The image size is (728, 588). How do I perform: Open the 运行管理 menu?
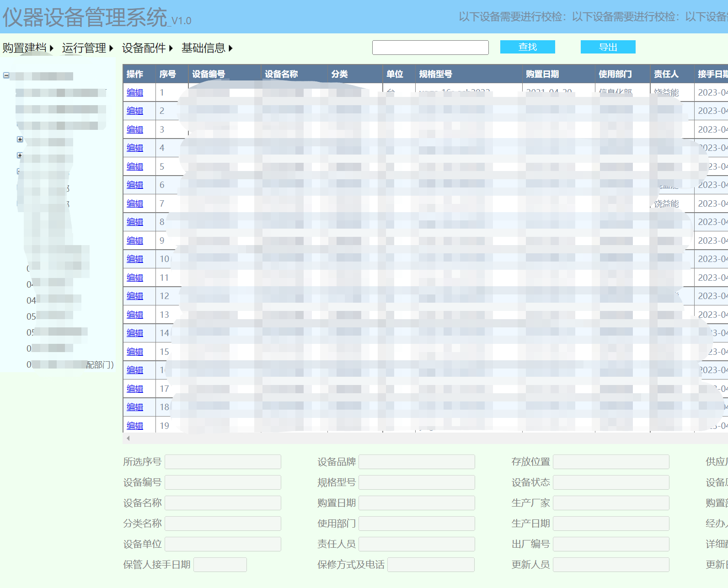coord(87,48)
